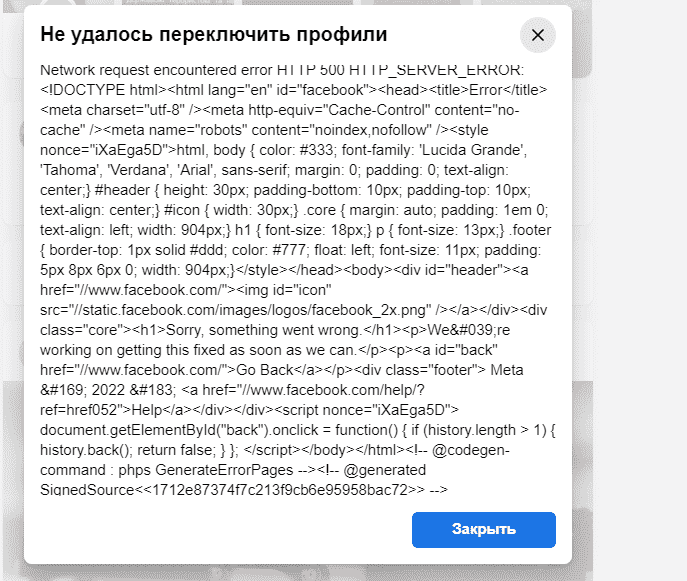Click the SignedSource hash string
Viewport: 687px width, 581px height.
[x=275, y=490]
